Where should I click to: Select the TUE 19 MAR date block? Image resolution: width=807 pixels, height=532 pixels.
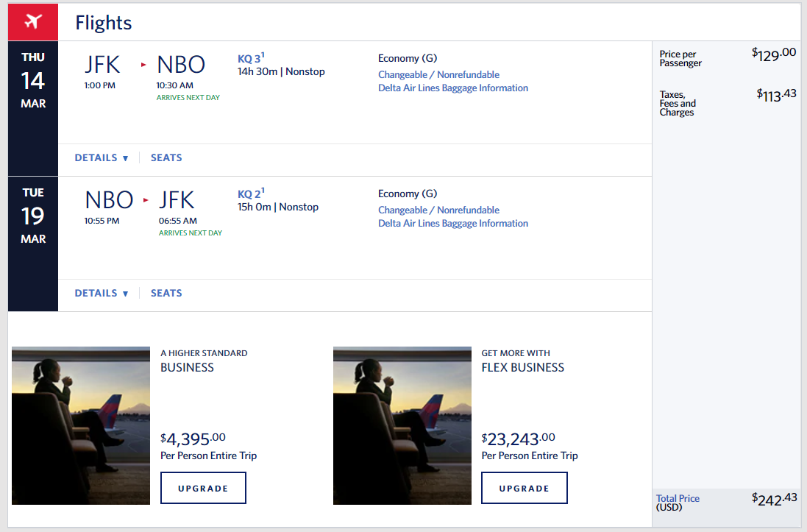coord(33,216)
